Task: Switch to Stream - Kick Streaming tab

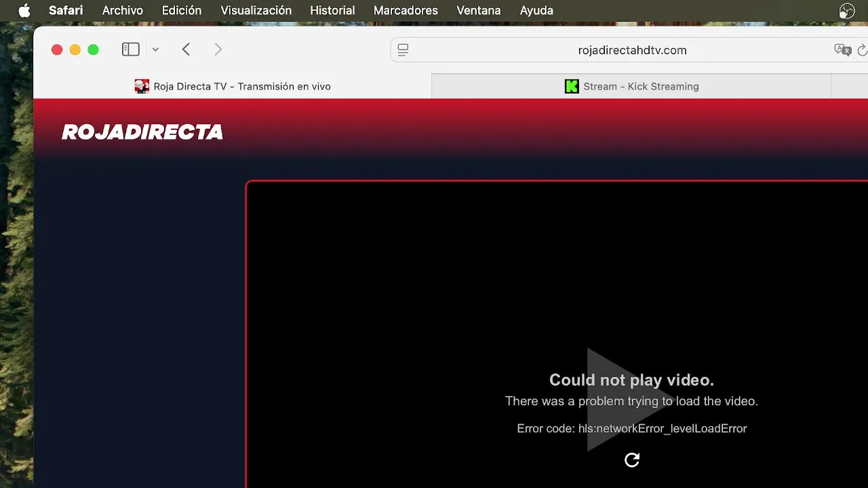Action: [631, 86]
